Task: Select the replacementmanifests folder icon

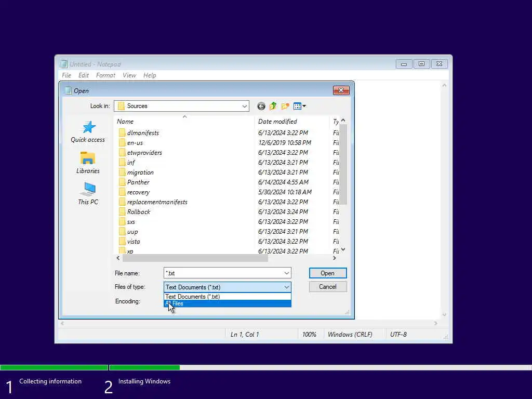Action: [x=122, y=202]
